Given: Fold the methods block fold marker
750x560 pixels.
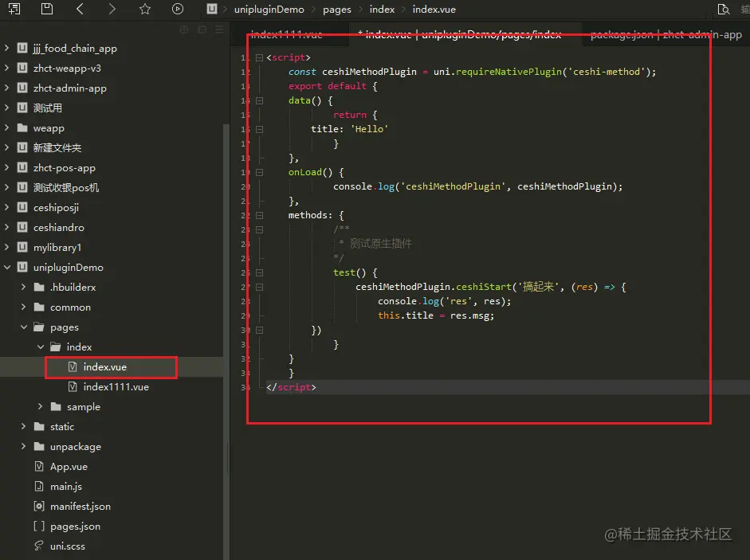Looking at the screenshot, I should [x=259, y=215].
